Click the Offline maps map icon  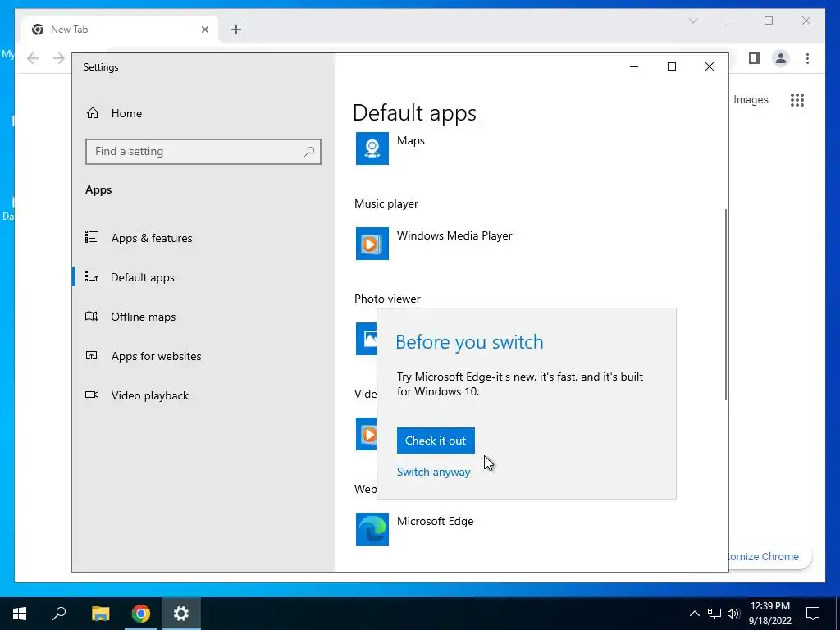[x=92, y=316]
